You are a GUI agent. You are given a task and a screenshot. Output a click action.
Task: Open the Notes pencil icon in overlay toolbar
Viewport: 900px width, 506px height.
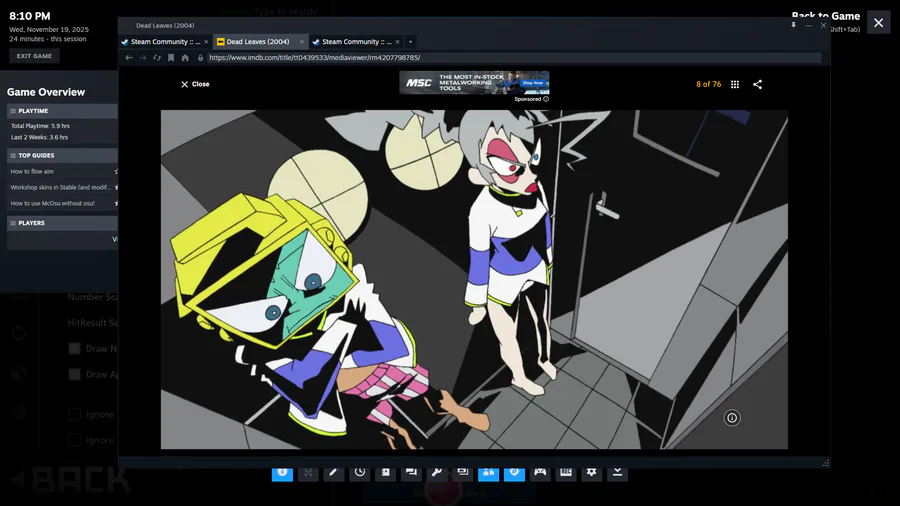(x=333, y=472)
